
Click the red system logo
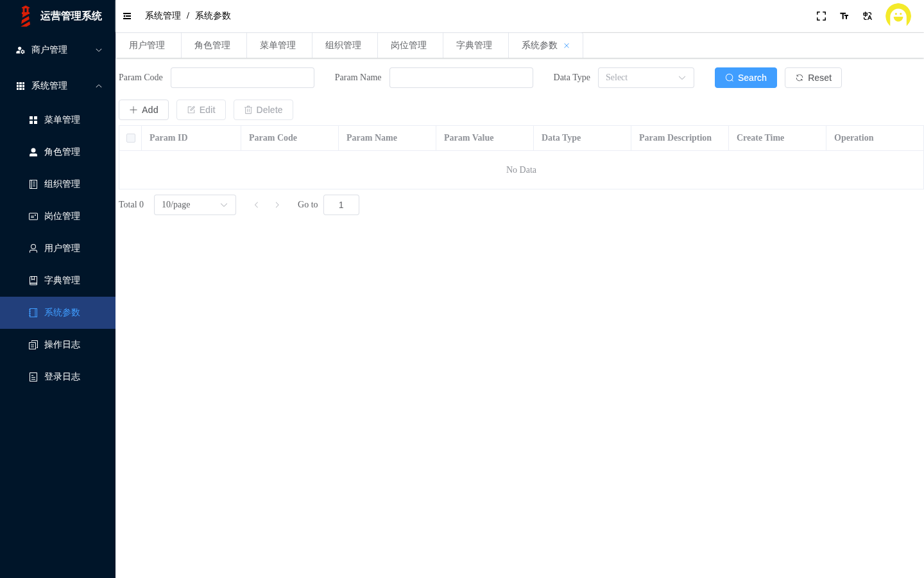click(x=26, y=16)
